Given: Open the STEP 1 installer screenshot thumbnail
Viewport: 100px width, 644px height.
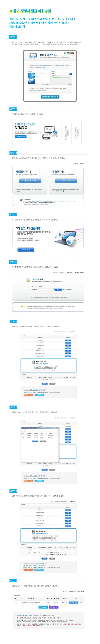Looking at the screenshot, I should pos(38,79).
